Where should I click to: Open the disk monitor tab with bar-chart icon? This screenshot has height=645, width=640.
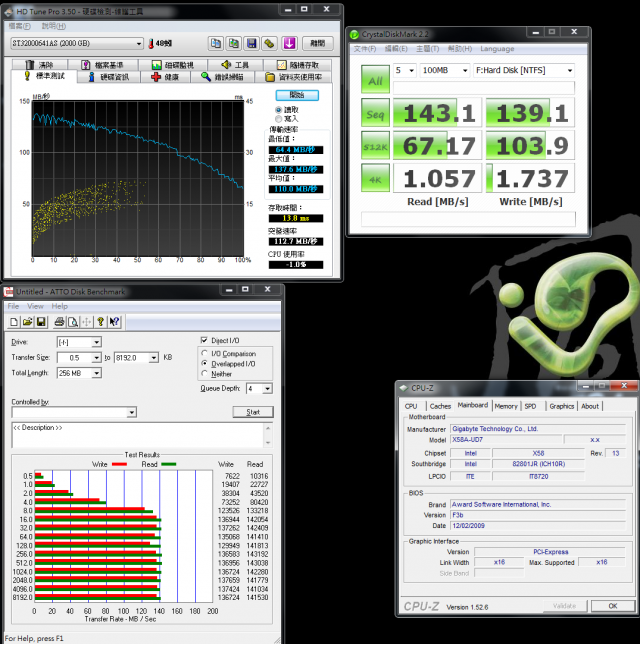point(173,65)
